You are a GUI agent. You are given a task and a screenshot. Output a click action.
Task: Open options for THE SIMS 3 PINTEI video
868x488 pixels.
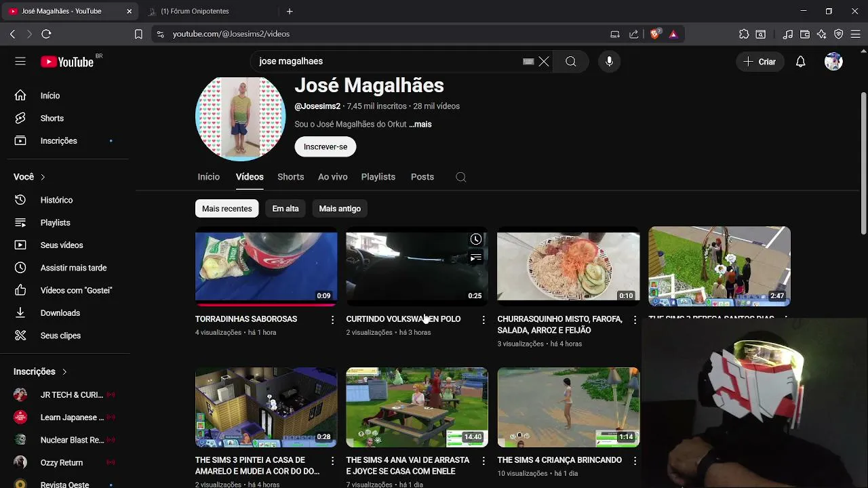tap(332, 461)
